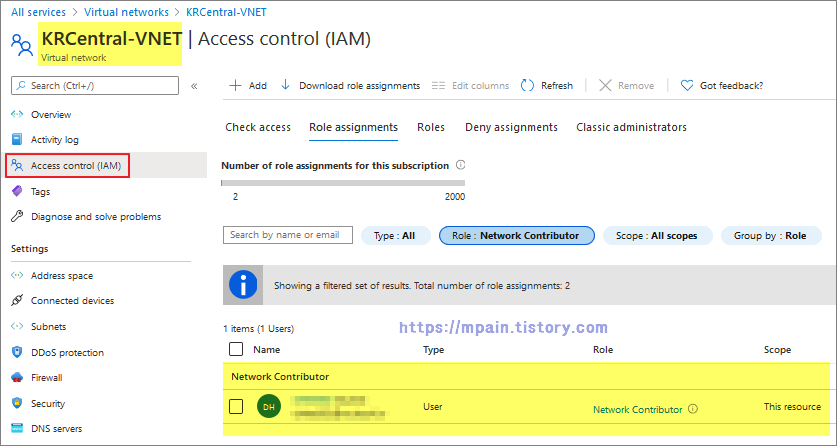Click the Overview sidebar icon
This screenshot has width=837, height=446.
[x=17, y=114]
